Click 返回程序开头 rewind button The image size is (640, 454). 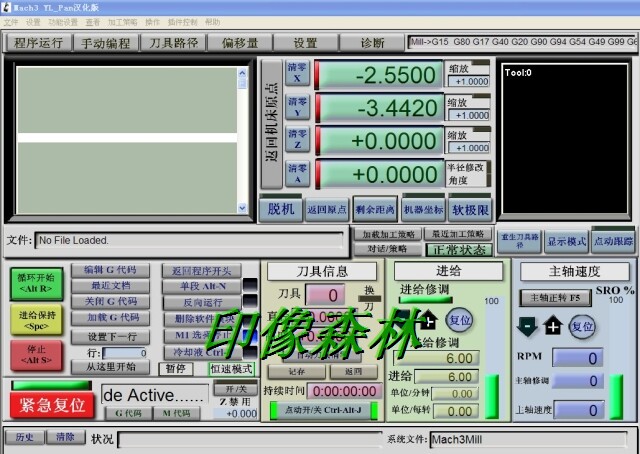pos(202,271)
